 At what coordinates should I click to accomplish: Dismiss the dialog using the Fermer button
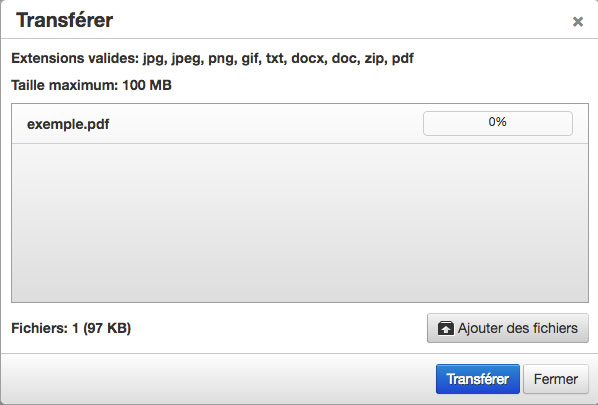[556, 379]
